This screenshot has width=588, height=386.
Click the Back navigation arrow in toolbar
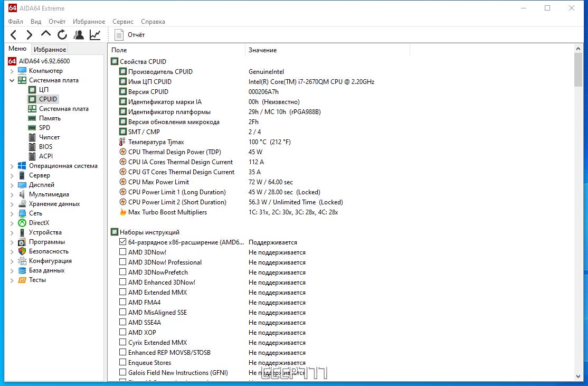click(x=14, y=35)
